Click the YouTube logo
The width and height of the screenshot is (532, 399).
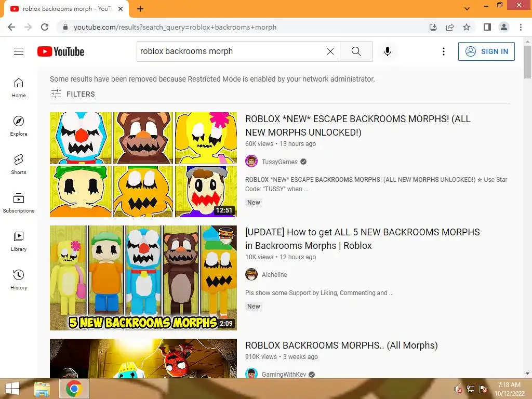click(61, 51)
